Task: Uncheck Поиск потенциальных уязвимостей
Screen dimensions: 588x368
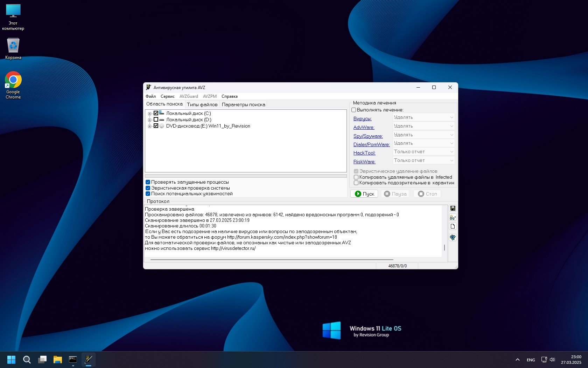Action: [x=148, y=194]
